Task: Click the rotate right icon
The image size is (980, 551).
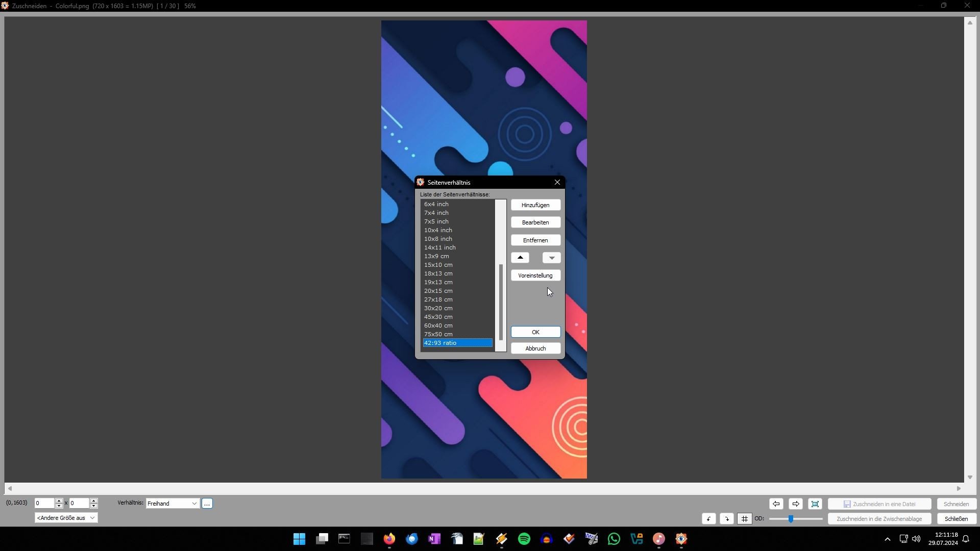Action: click(726, 519)
